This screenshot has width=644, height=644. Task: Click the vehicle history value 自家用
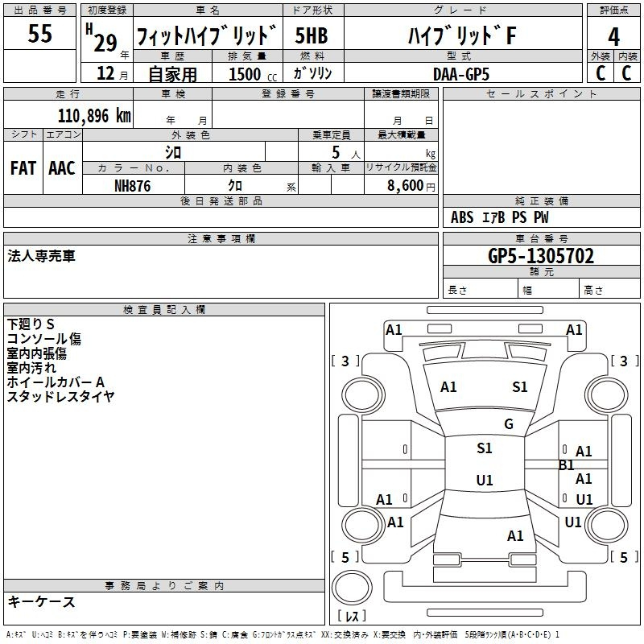pos(172,74)
